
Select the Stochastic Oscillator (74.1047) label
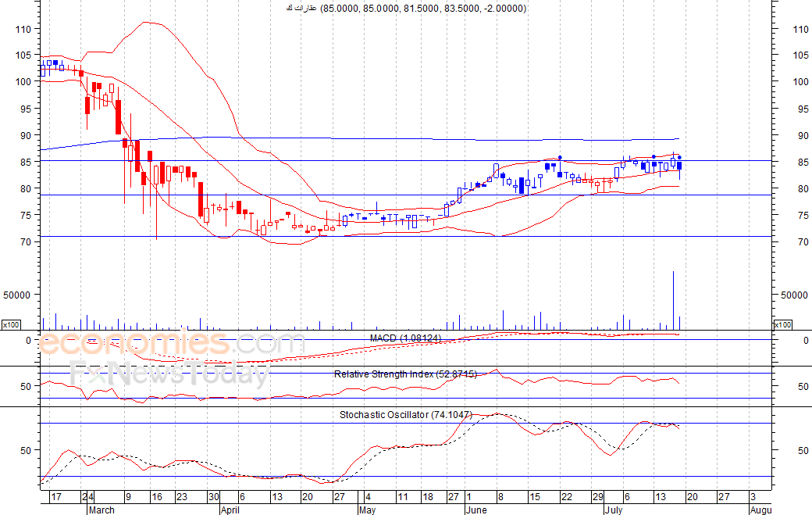(405, 414)
